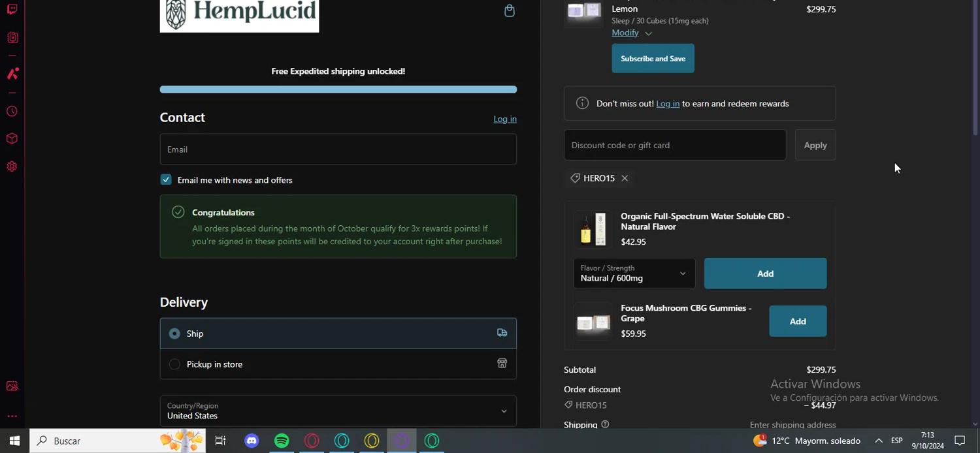Click the shipping help question mark icon
Viewport: 980px width, 453px height.
pos(605,424)
